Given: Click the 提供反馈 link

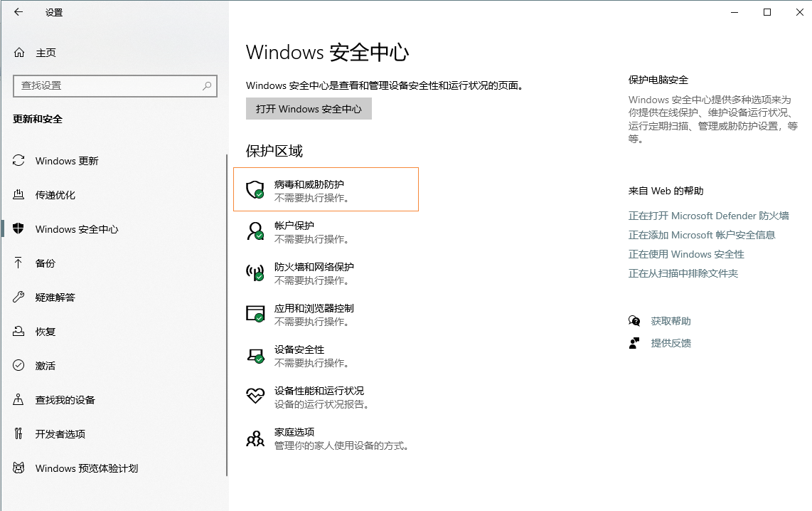Looking at the screenshot, I should click(x=671, y=343).
